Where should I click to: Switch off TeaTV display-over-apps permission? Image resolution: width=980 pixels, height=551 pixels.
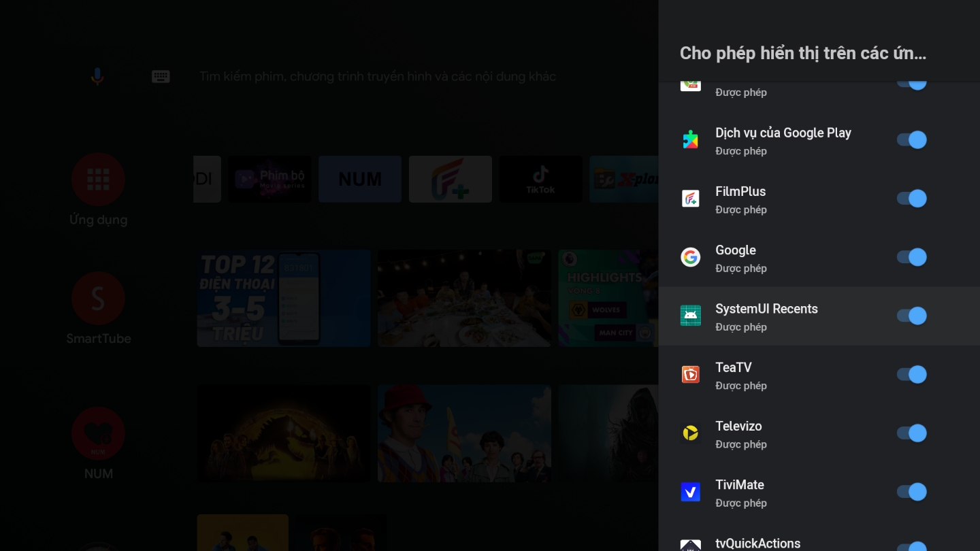(912, 374)
